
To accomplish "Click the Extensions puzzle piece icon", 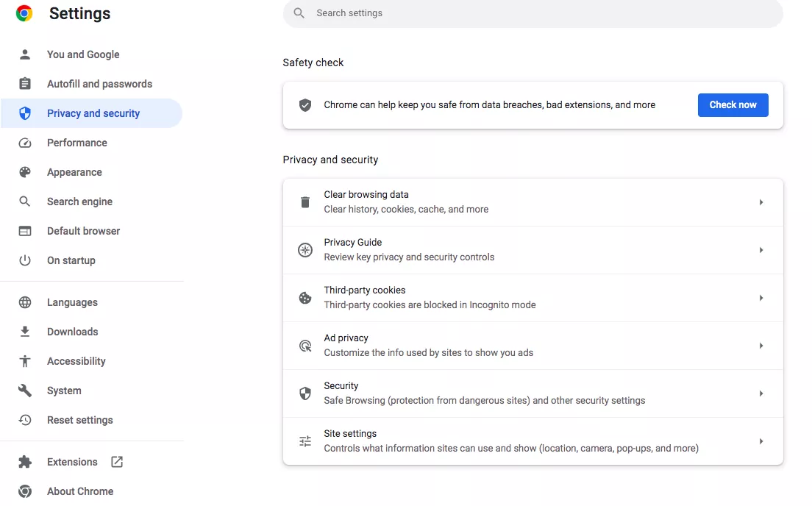I will (25, 462).
